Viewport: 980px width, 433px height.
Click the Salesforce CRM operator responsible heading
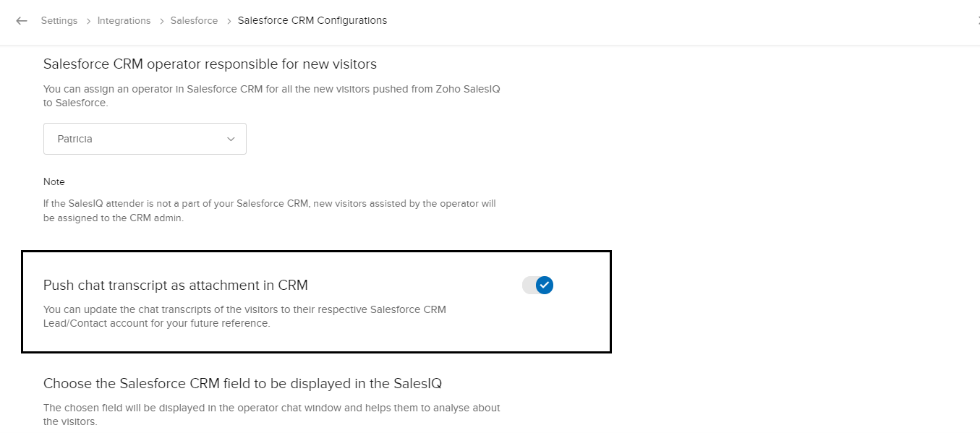click(x=210, y=64)
